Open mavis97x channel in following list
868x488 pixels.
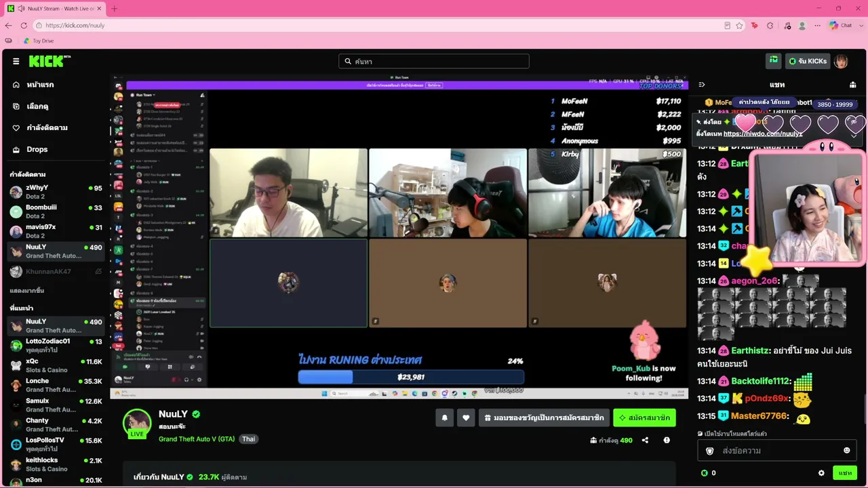tap(57, 231)
